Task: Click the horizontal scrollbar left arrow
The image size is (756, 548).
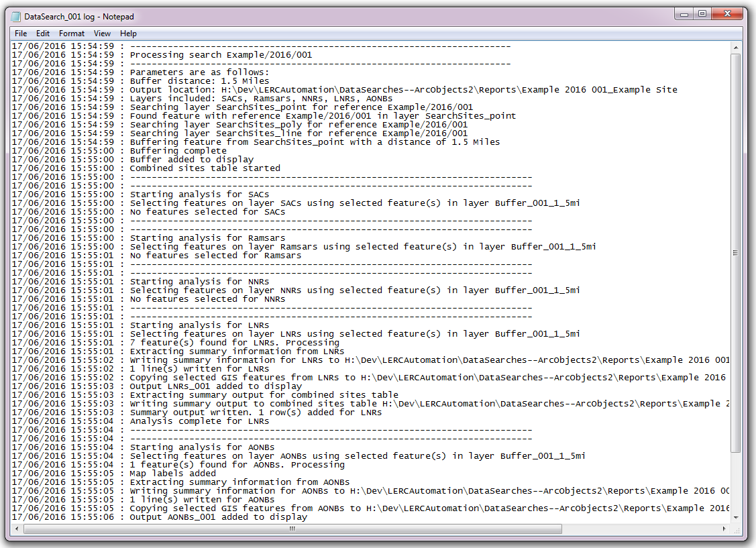Action: (17, 529)
